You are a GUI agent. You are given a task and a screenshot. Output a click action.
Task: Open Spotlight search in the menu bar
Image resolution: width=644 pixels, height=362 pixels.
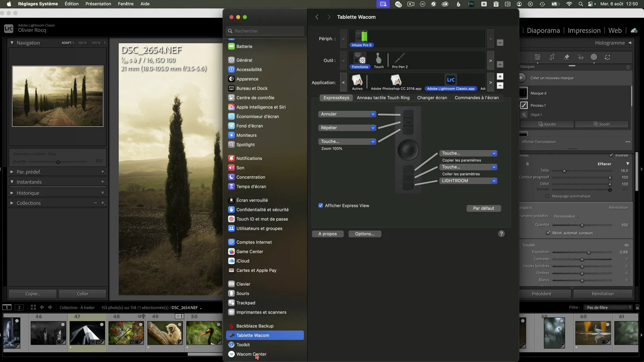581,4
